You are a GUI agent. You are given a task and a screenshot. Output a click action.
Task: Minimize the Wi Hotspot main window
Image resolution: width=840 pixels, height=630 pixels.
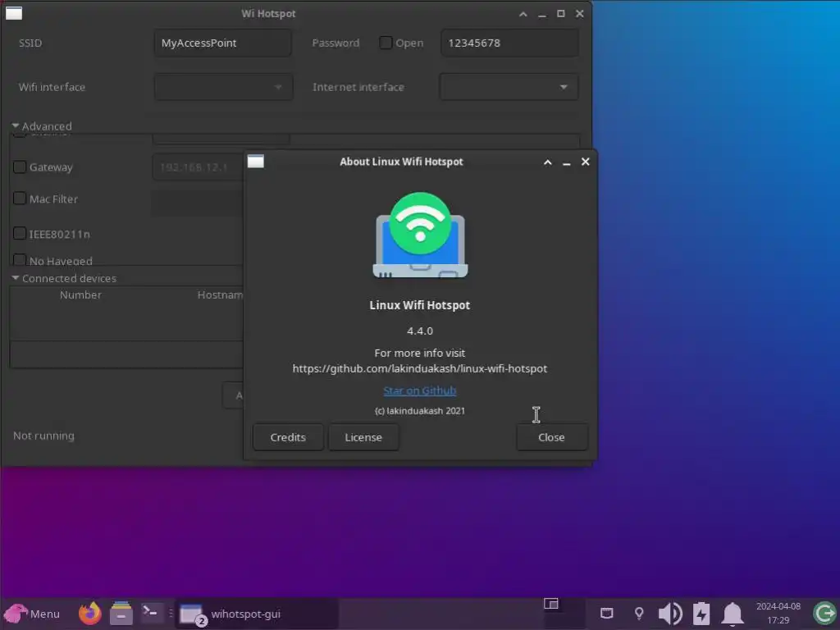tap(542, 15)
